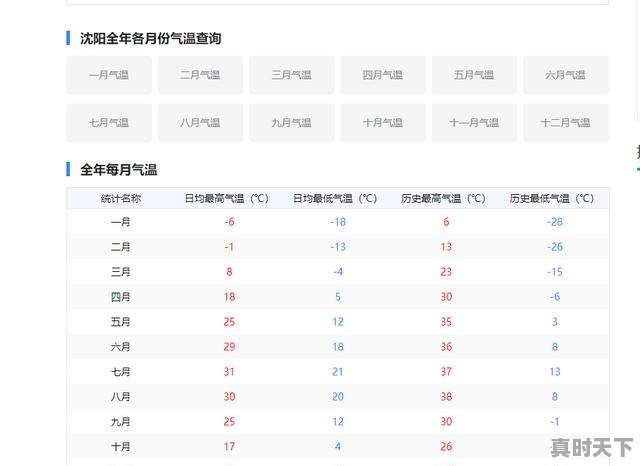Screen dimensions: 640x466
Task: Click the -15 record low in 三月 row
Action: coord(555,272)
